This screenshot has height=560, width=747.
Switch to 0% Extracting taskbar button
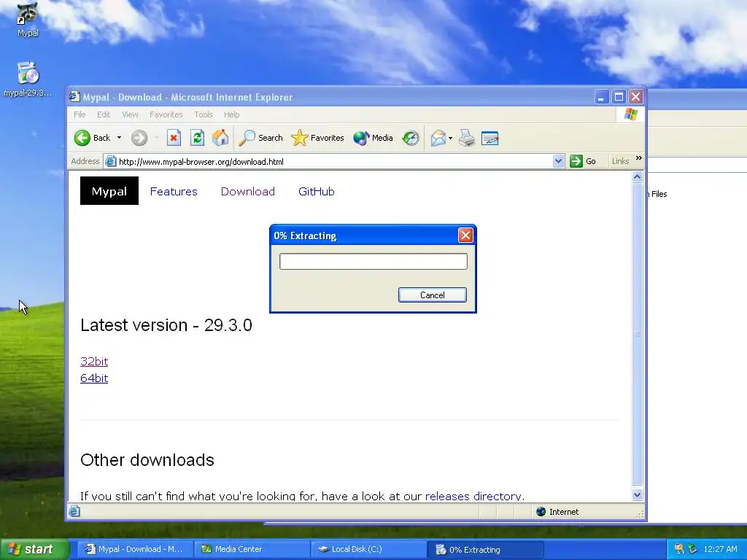pyautogui.click(x=485, y=550)
